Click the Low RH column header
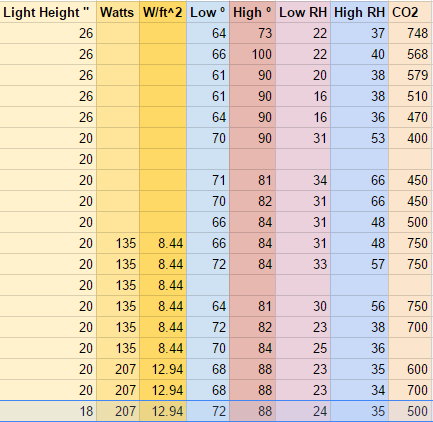The width and height of the screenshot is (433, 422). click(x=303, y=12)
